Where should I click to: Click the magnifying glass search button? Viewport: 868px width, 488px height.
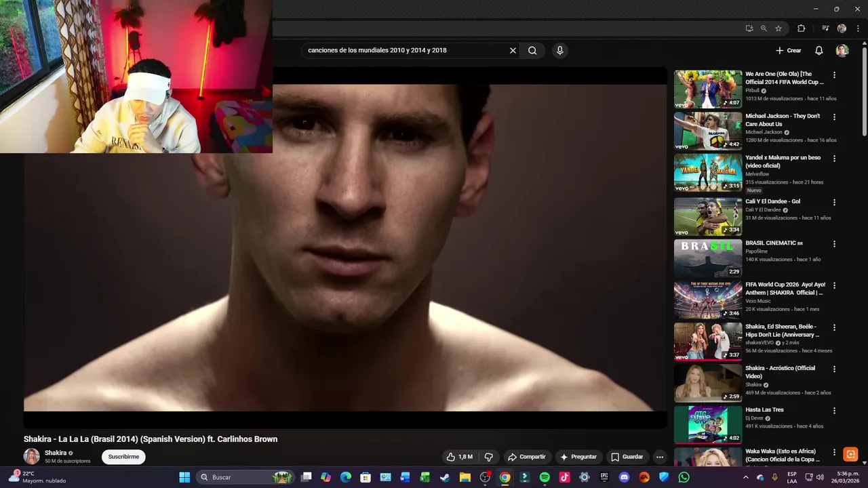pyautogui.click(x=532, y=50)
